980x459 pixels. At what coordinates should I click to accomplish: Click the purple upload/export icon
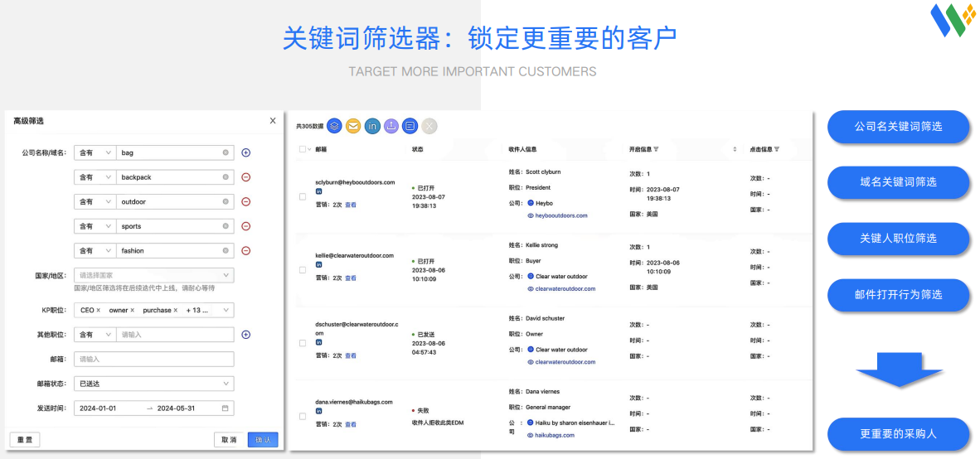tap(391, 126)
